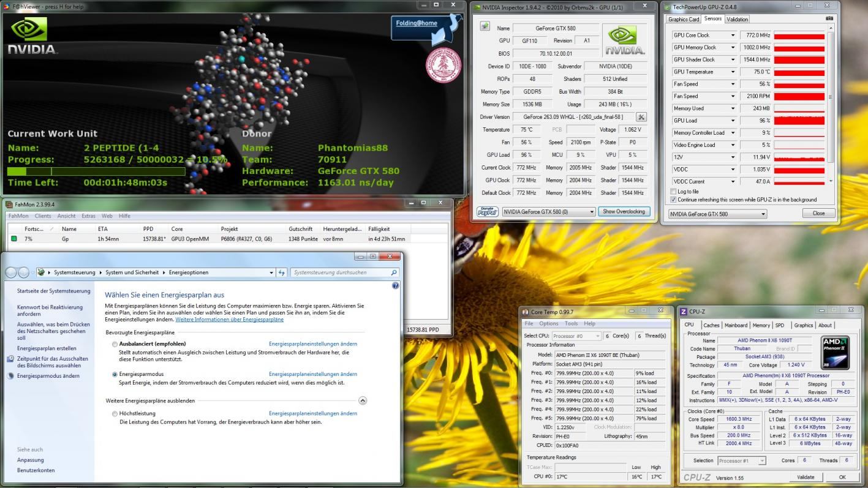Click the Stanford seal in F@hViewer

[x=443, y=66]
